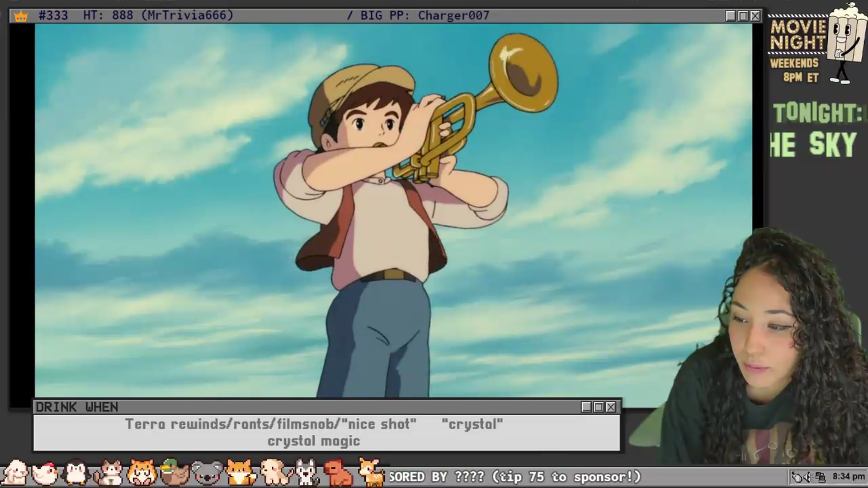Minimize the movie player window

731,16
